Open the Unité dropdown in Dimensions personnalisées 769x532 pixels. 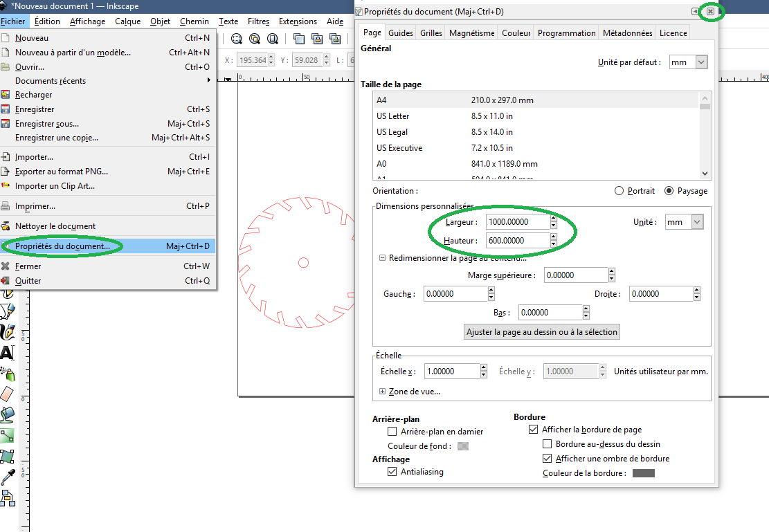pyautogui.click(x=698, y=222)
